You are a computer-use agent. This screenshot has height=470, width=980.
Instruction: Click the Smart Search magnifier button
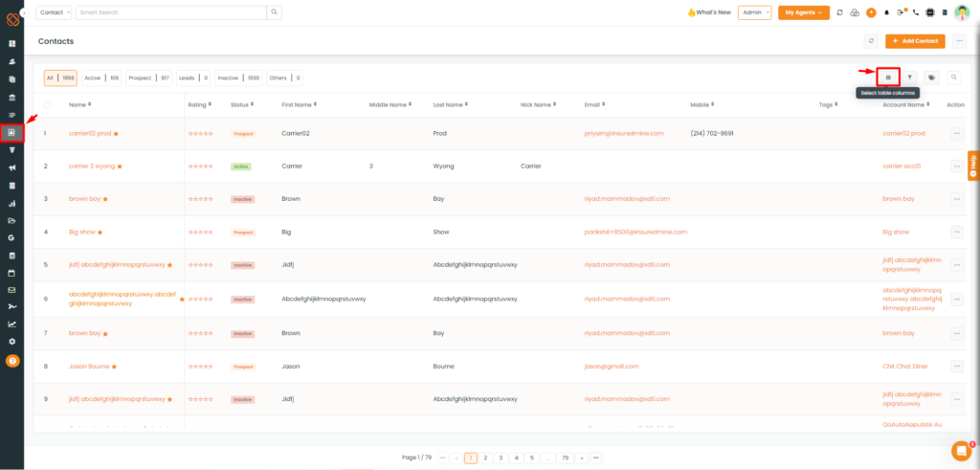coord(275,12)
